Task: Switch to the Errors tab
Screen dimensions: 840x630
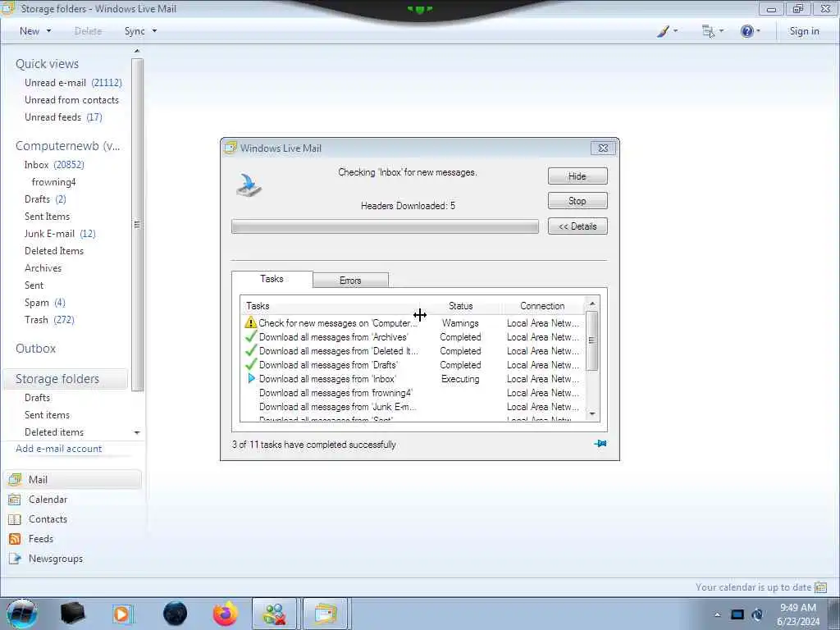Action: [350, 281]
